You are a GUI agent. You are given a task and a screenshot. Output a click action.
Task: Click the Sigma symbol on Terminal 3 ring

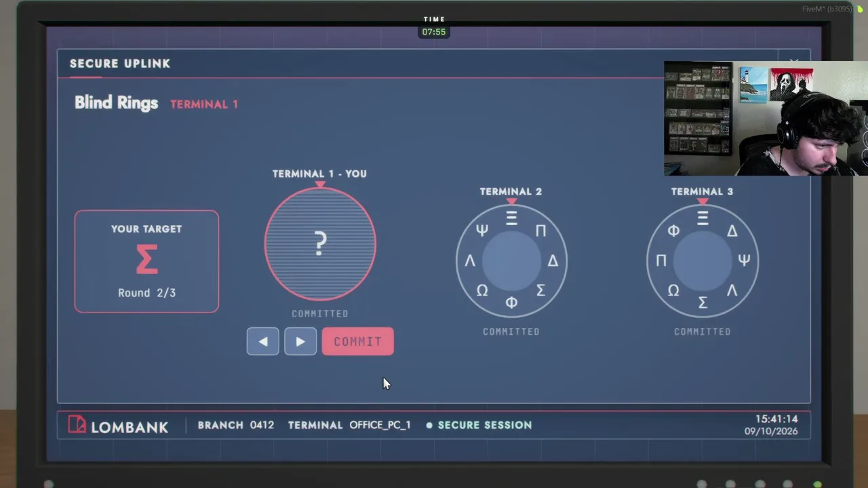click(703, 303)
